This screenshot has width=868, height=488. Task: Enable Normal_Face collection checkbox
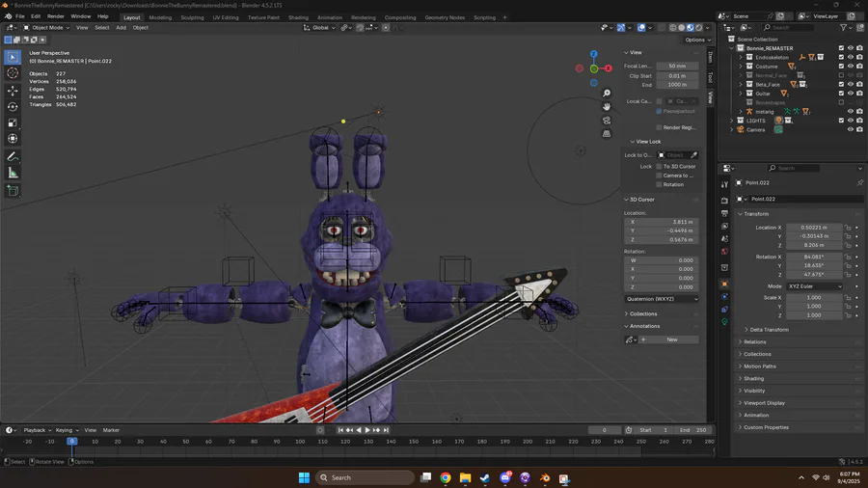(x=841, y=75)
